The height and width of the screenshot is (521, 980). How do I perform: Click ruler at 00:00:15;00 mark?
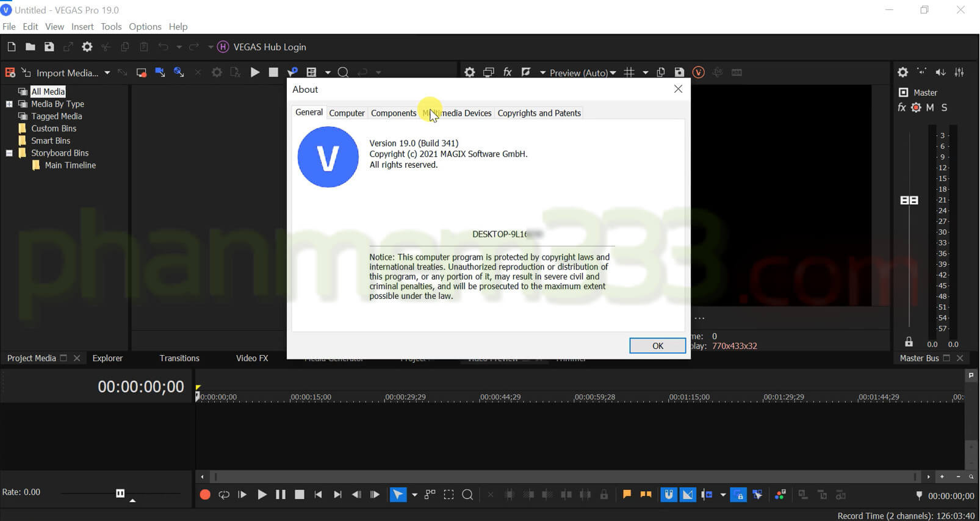point(311,397)
